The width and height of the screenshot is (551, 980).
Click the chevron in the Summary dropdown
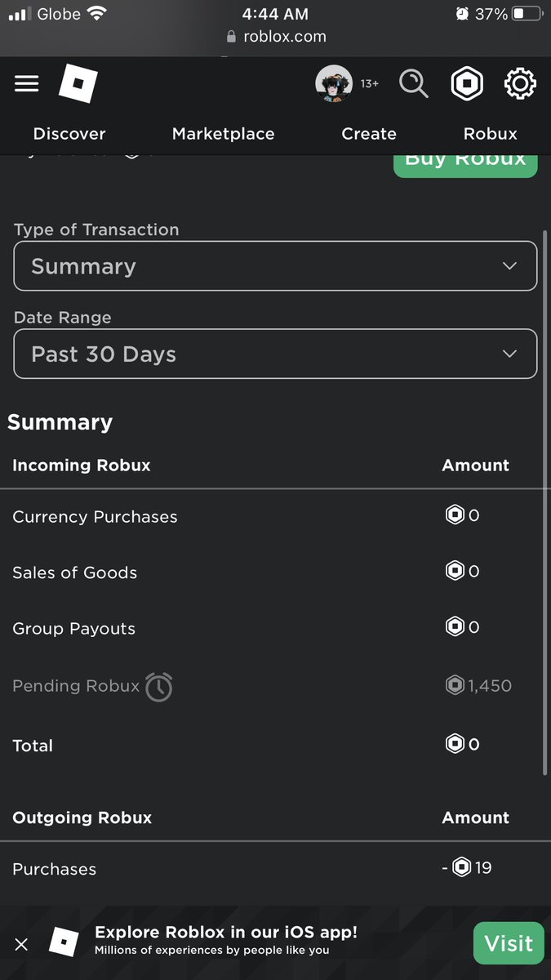tap(510, 266)
